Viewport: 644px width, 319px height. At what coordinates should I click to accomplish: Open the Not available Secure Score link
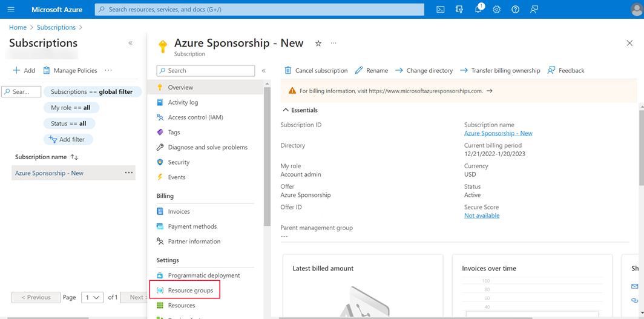482,215
